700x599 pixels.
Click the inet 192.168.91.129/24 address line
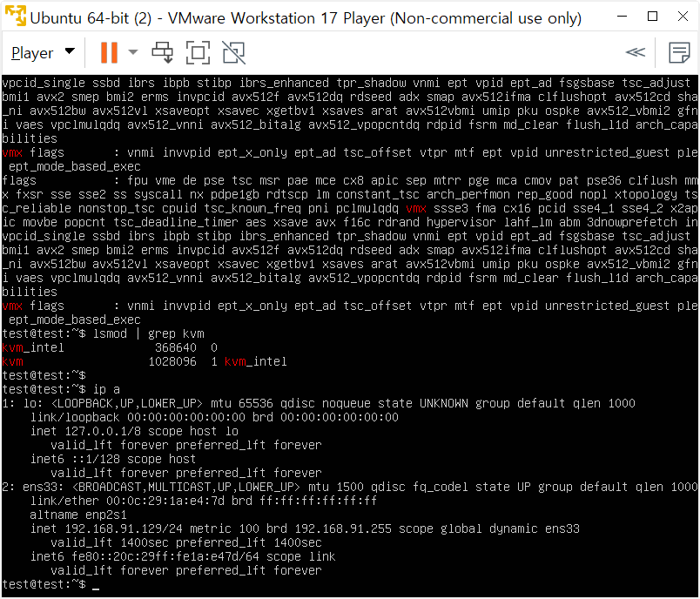[x=305, y=529]
